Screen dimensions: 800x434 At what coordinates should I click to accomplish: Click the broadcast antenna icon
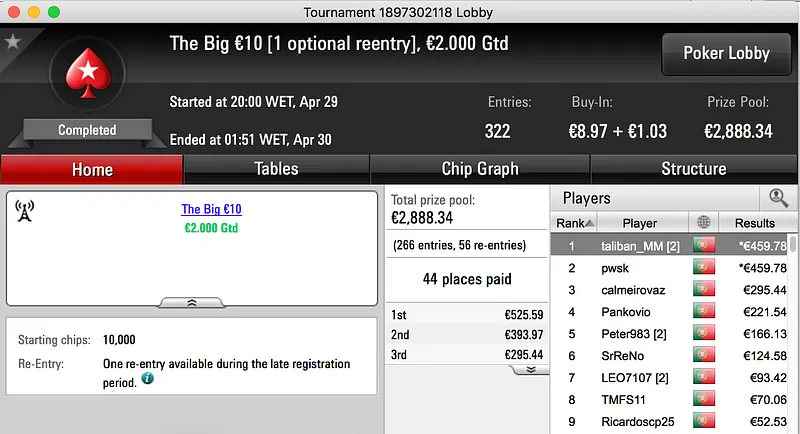click(26, 211)
